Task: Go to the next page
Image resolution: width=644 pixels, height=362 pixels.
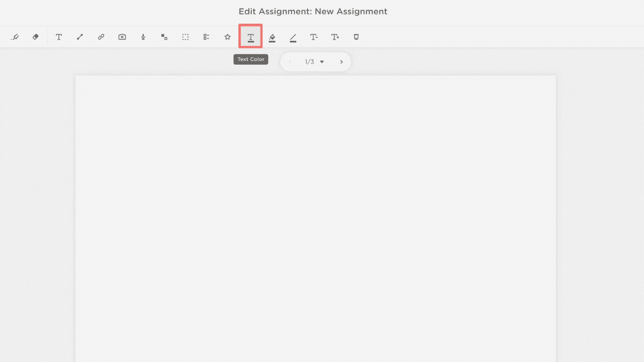Action: coord(341,62)
